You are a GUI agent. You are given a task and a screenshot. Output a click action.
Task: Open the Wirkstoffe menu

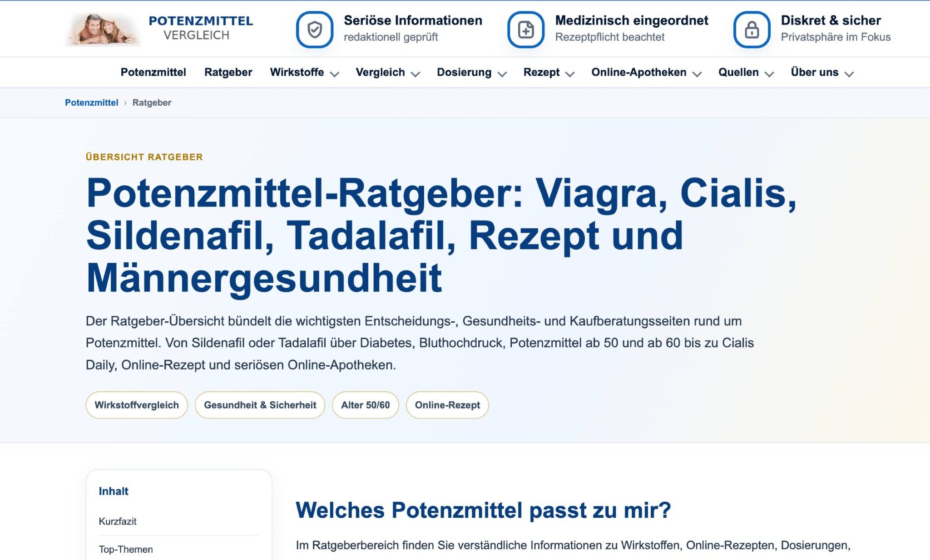297,73
